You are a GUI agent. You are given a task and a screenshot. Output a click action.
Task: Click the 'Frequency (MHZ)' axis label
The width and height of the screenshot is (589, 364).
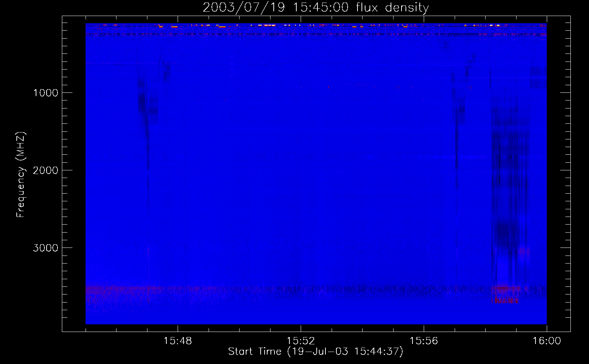20,175
